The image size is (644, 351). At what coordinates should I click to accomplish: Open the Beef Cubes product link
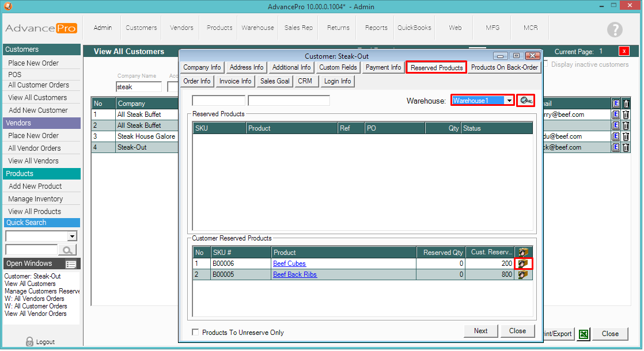(x=289, y=264)
